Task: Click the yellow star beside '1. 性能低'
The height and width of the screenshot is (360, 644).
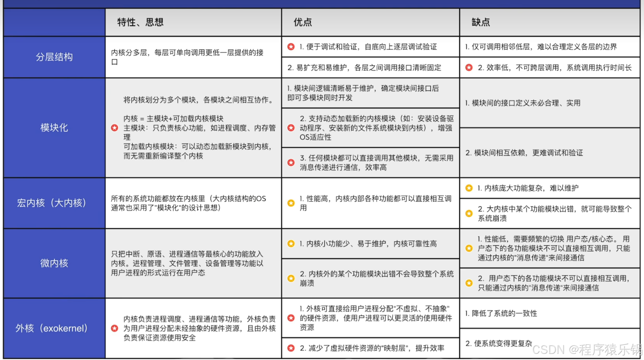Action: coord(469,248)
